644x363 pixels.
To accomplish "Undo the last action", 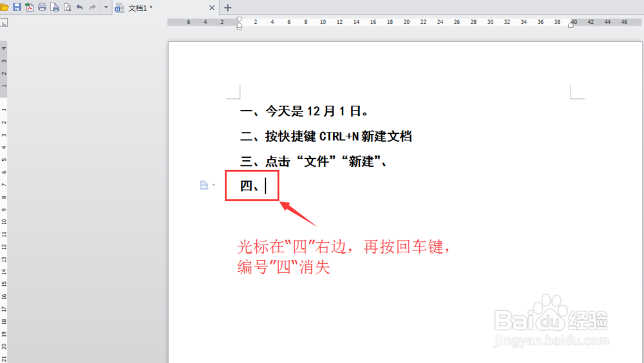I will pos(80,7).
